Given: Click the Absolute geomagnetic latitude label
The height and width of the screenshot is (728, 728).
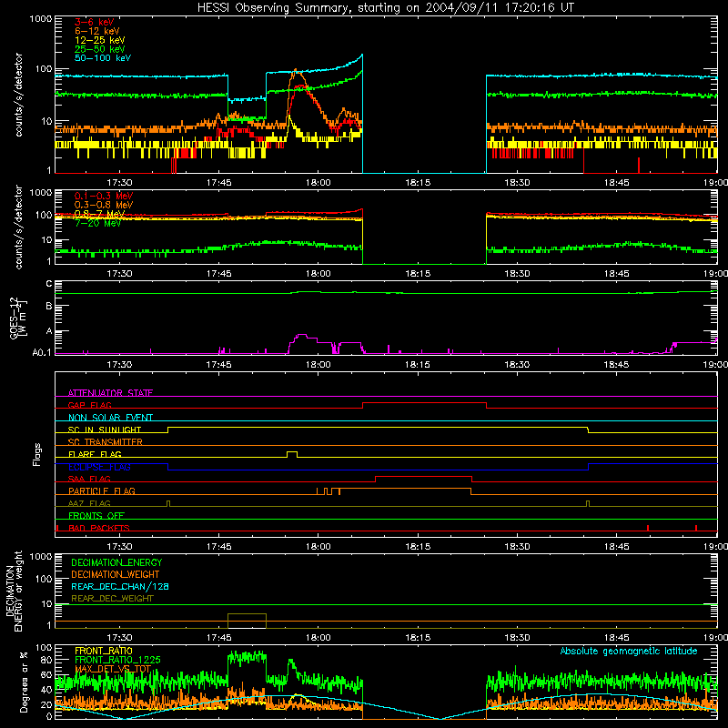Looking at the screenshot, I should 629,651.
